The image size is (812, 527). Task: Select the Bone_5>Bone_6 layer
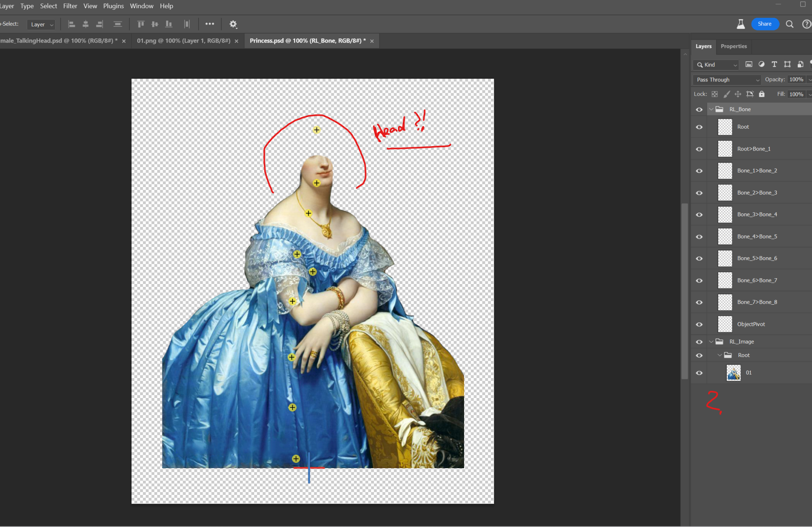click(x=757, y=258)
